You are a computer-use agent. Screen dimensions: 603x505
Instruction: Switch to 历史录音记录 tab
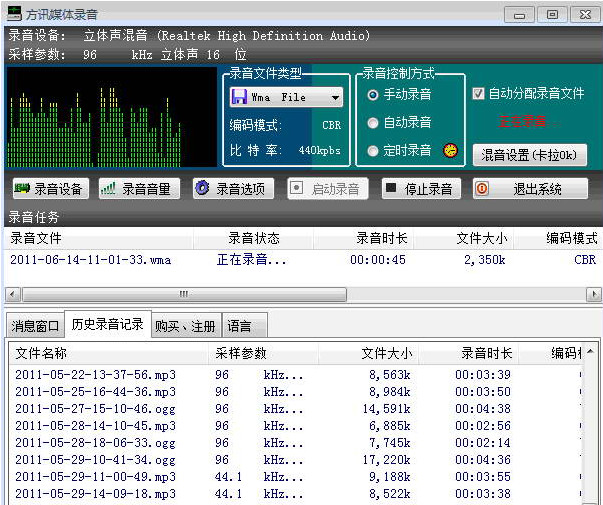(107, 324)
